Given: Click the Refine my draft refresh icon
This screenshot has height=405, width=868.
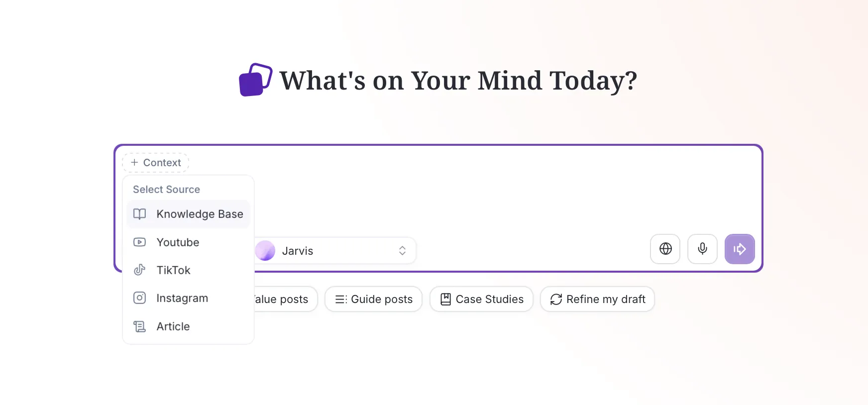Looking at the screenshot, I should pos(555,300).
